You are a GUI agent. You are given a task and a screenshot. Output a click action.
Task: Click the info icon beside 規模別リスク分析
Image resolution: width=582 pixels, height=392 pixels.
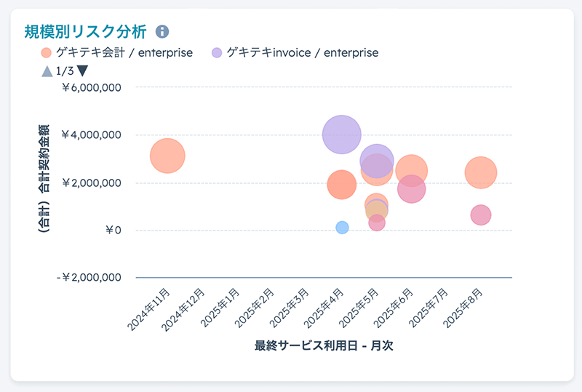(x=162, y=31)
